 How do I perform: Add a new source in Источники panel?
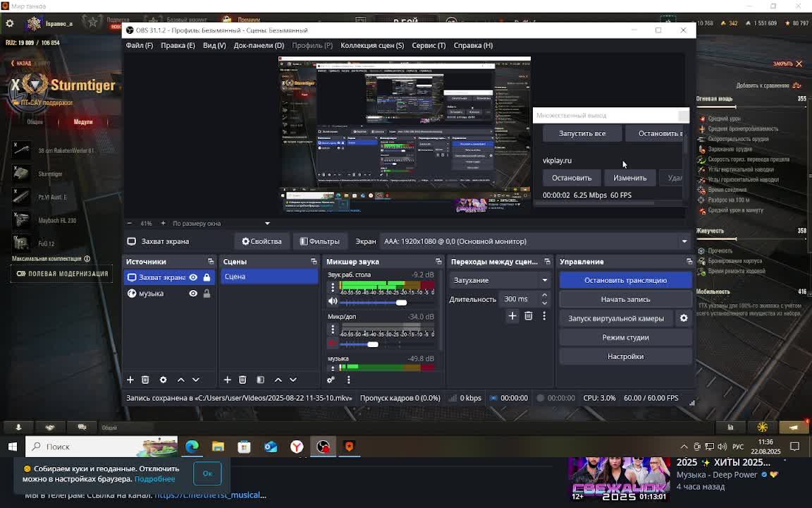(130, 380)
